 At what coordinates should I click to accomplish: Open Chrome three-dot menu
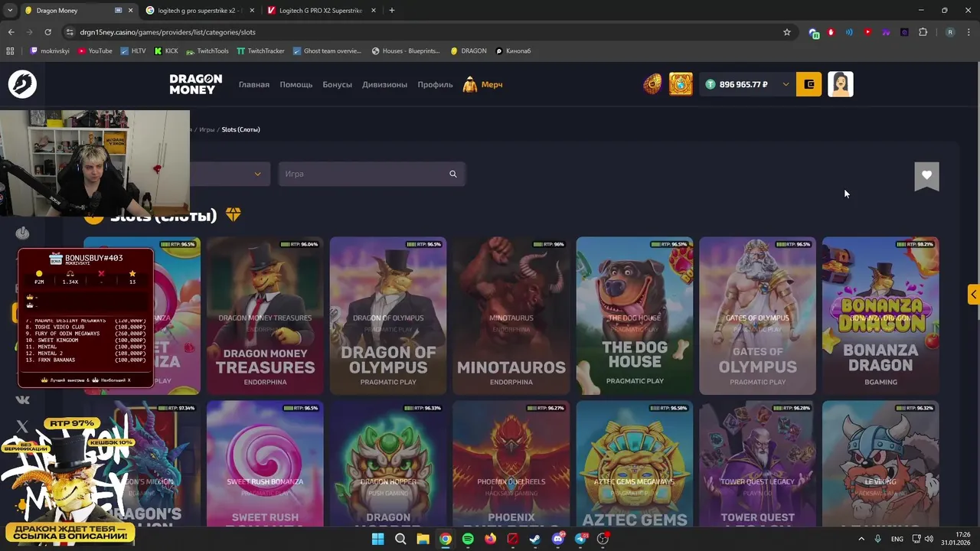coord(969,32)
